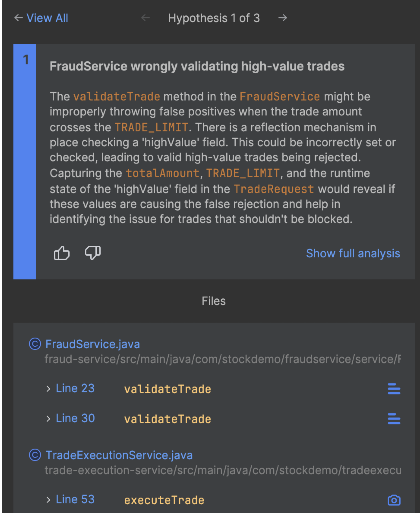This screenshot has width=420, height=513.
Task: Click the log lines icon for Line 30
Action: 394,419
